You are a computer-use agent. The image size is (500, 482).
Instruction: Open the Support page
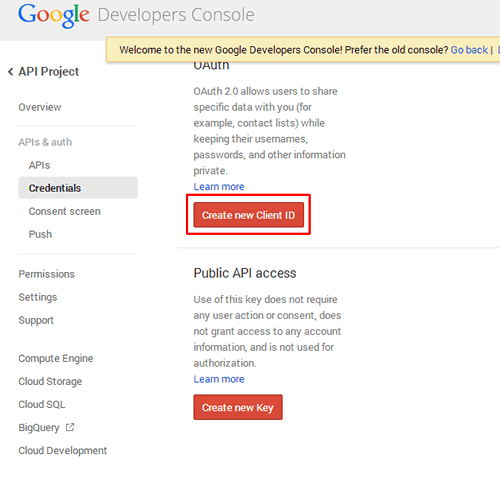[36, 320]
